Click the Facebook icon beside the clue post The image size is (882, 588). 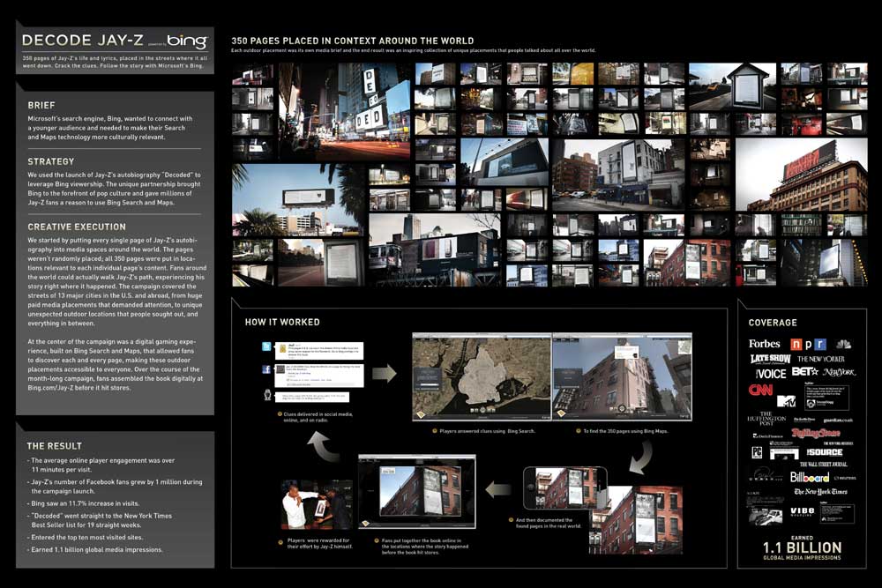(x=266, y=369)
